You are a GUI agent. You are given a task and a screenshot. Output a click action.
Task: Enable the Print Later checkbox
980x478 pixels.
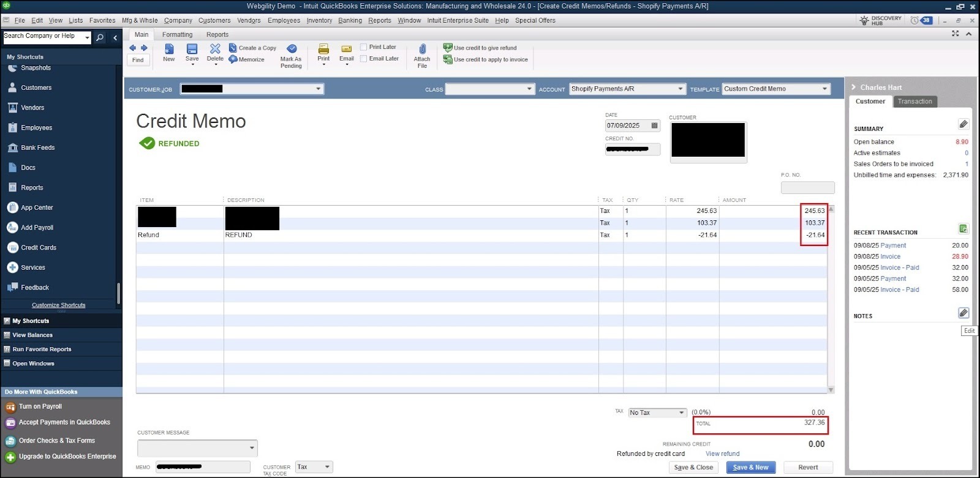pyautogui.click(x=364, y=47)
